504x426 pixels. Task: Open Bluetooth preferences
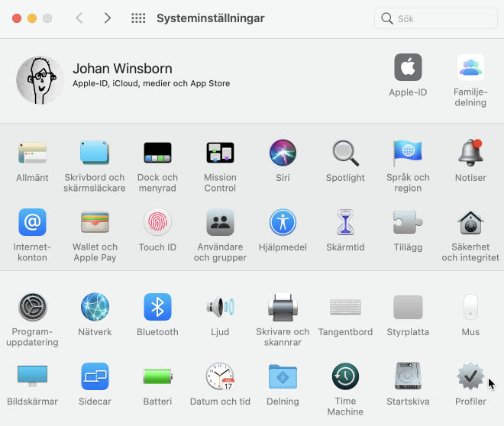pyautogui.click(x=157, y=307)
